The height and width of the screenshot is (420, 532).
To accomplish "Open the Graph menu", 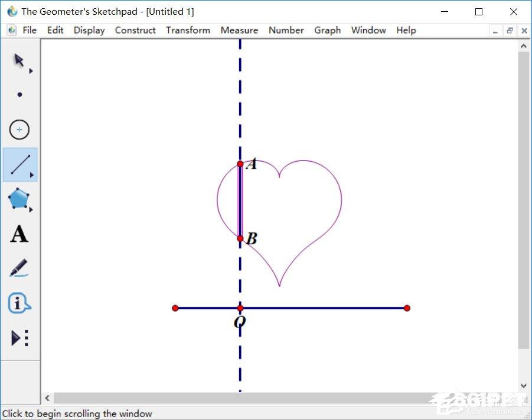I will tap(328, 30).
